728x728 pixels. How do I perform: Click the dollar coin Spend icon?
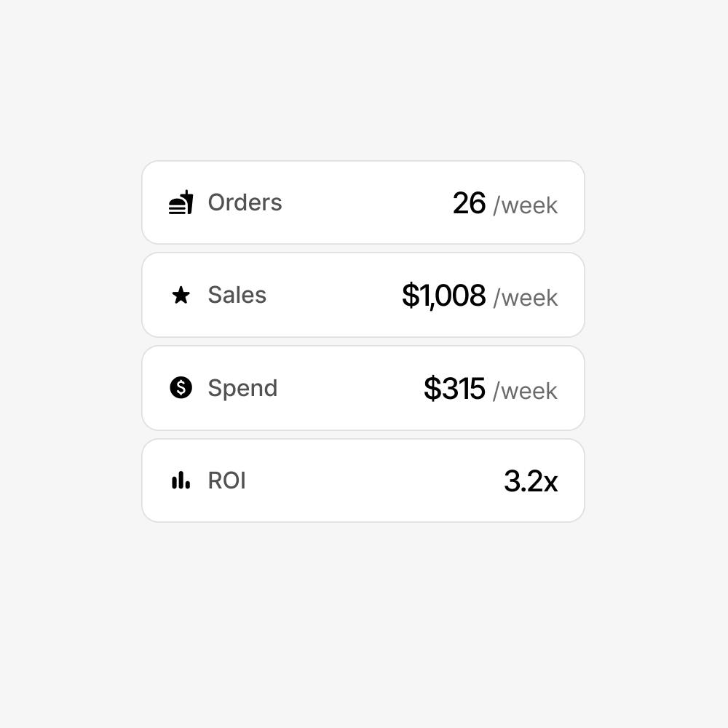pos(181,387)
